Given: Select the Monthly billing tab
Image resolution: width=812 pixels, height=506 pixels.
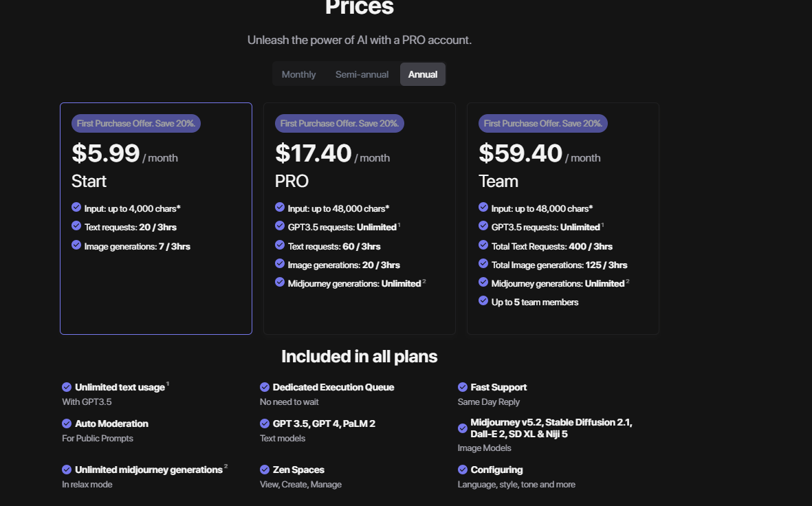Looking at the screenshot, I should coord(298,74).
